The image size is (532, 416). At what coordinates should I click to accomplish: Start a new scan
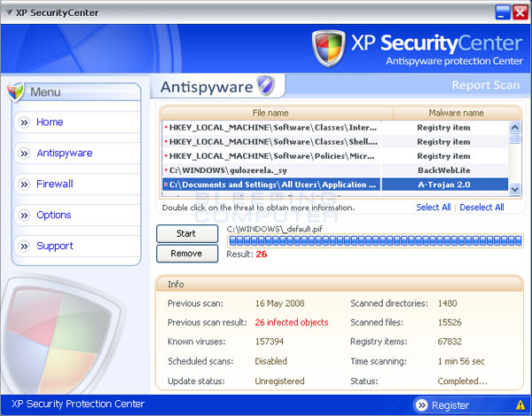187,234
